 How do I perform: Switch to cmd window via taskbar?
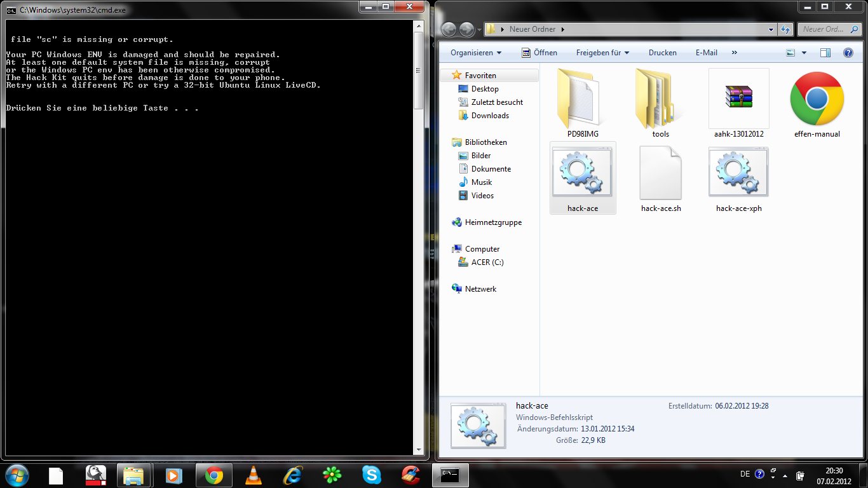click(451, 475)
